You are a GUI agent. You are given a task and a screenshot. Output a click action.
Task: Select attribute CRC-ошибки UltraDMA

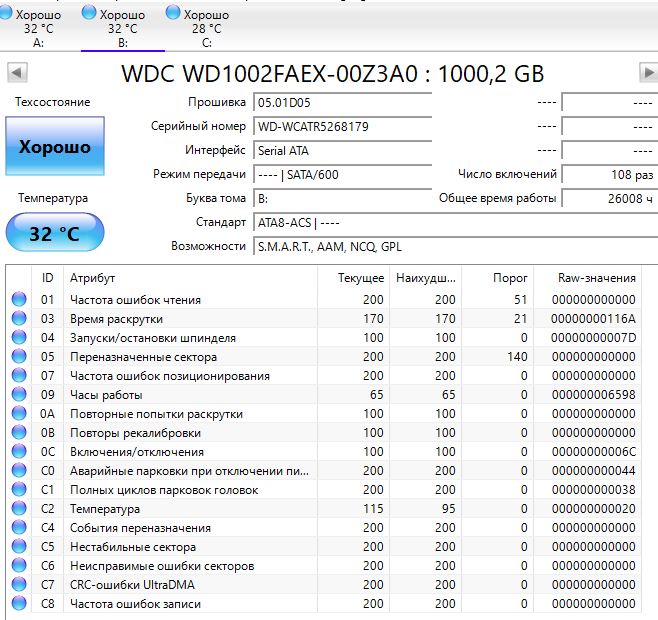tap(132, 585)
